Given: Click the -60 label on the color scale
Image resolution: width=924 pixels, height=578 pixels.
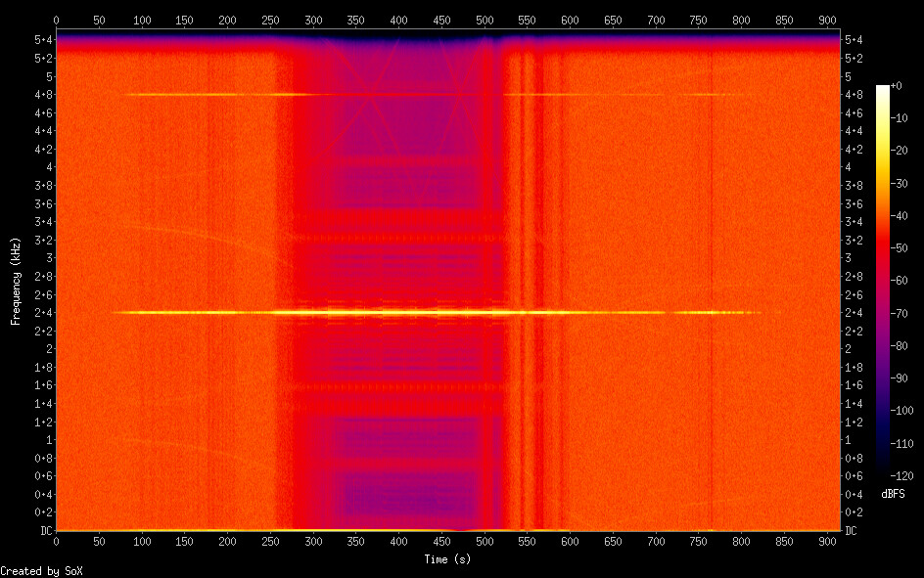Looking at the screenshot, I should tap(902, 281).
